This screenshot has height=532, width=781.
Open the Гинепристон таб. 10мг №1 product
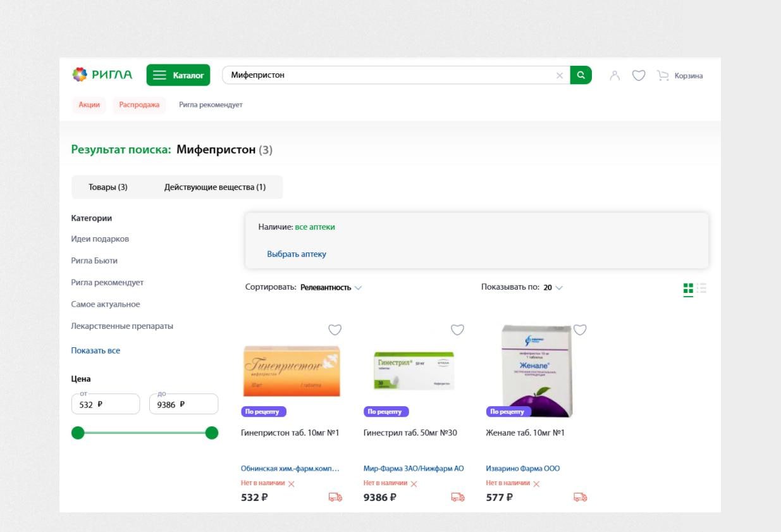tap(290, 433)
